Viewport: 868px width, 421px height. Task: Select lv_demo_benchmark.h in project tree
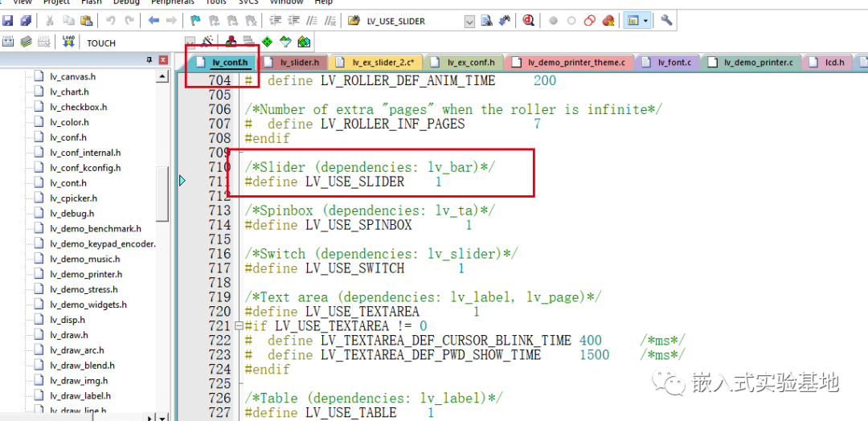(96, 228)
